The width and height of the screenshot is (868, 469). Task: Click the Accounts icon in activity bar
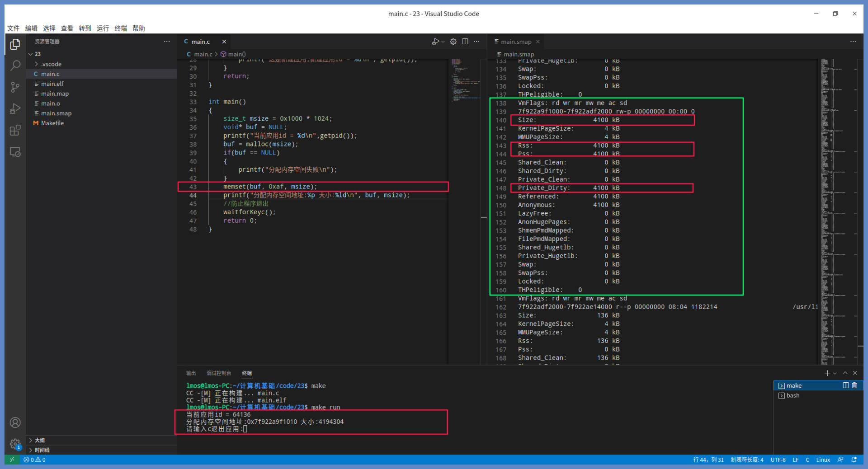pyautogui.click(x=15, y=422)
